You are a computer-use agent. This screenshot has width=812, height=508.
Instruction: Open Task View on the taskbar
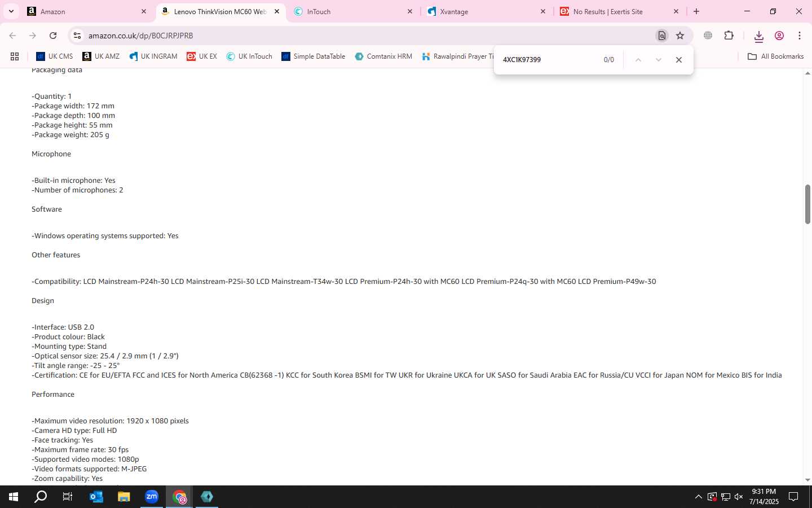(68, 497)
